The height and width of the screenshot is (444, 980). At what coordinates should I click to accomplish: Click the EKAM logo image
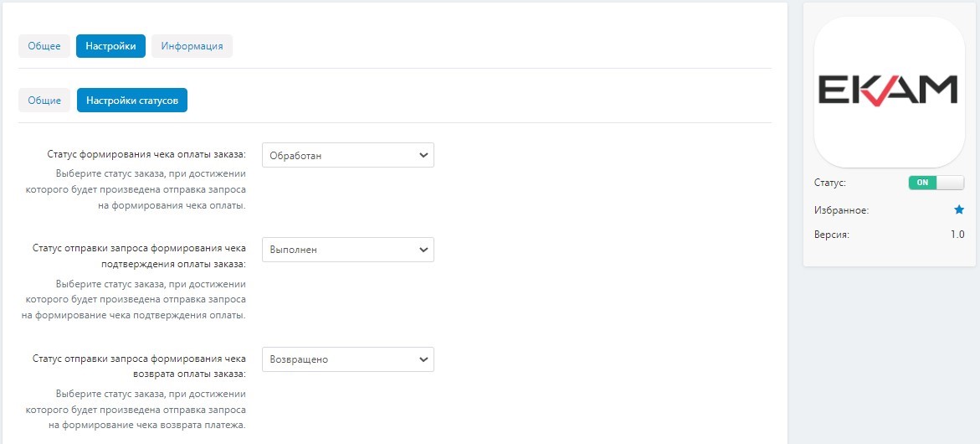889,92
